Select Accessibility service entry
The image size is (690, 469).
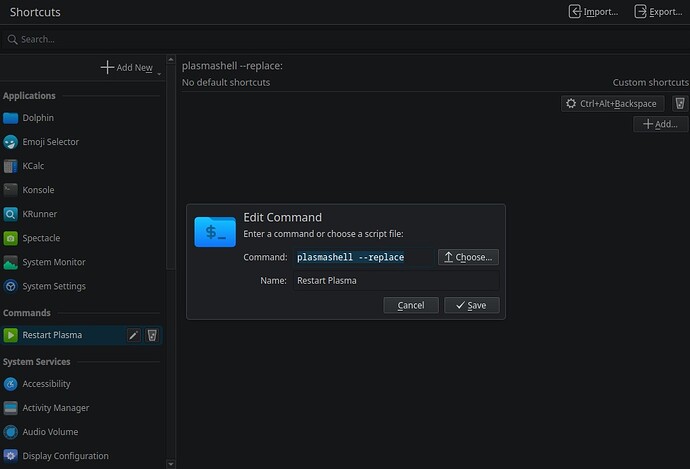coord(82,384)
